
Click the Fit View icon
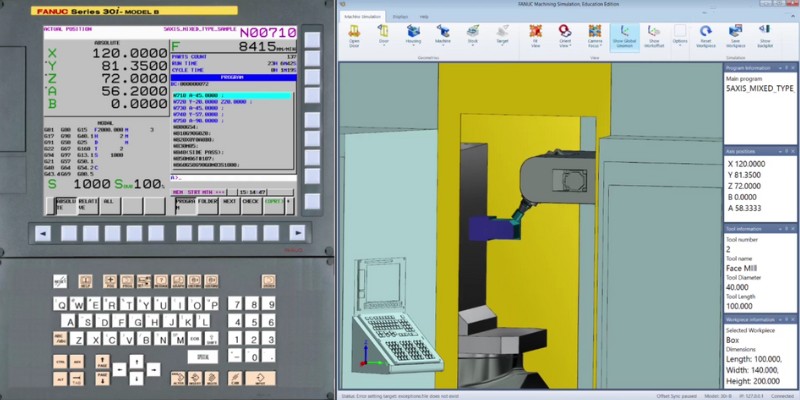535,36
